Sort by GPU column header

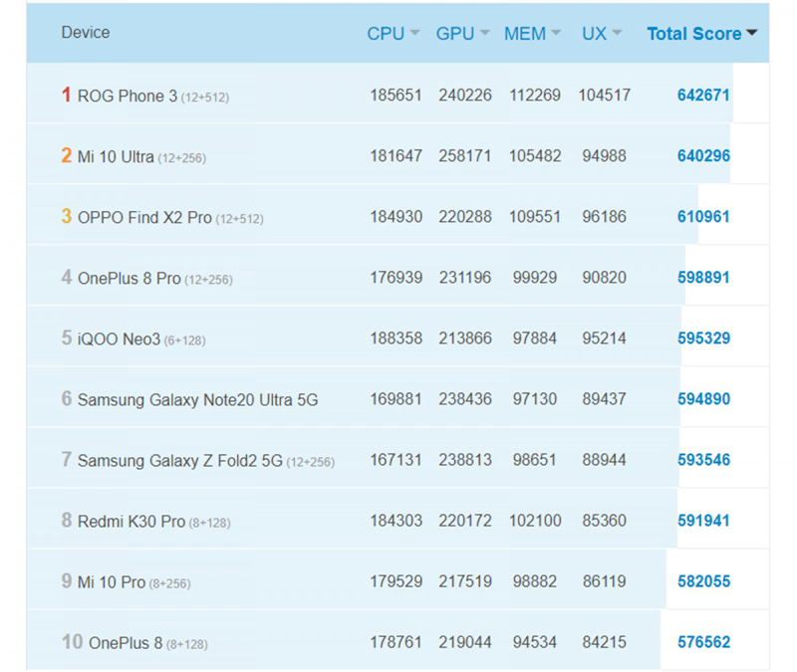coord(462,34)
